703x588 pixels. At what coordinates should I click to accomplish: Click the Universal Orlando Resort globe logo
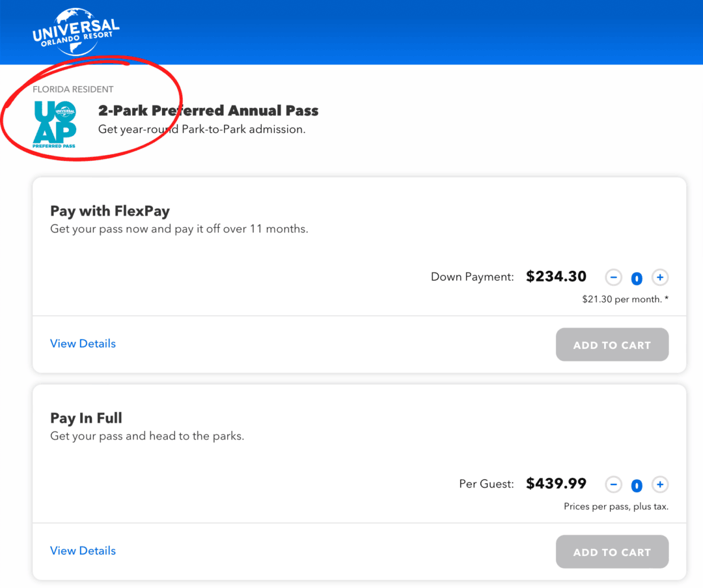75,31
